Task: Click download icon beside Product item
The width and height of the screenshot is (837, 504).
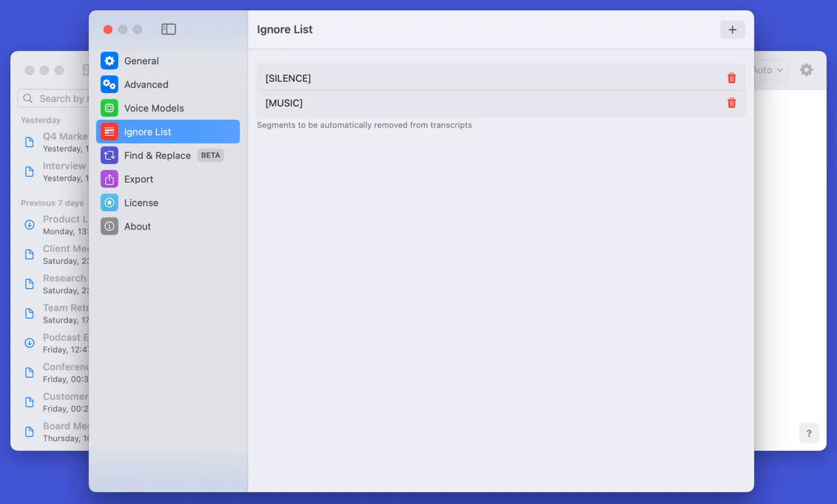Action: (30, 225)
